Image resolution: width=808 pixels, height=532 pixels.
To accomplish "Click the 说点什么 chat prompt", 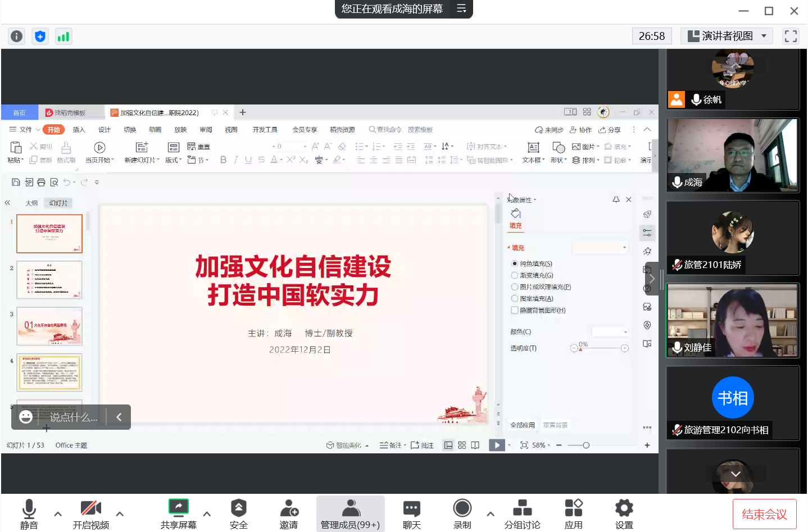I will click(x=74, y=417).
